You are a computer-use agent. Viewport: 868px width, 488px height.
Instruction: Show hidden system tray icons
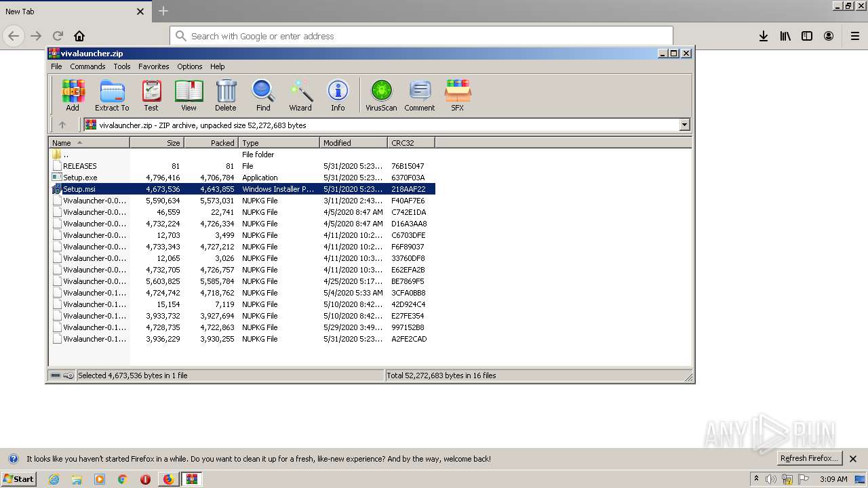coord(756,479)
